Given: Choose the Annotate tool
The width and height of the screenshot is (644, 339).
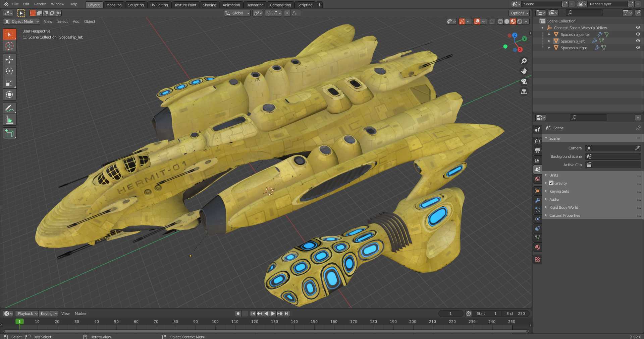Looking at the screenshot, I should [9, 108].
